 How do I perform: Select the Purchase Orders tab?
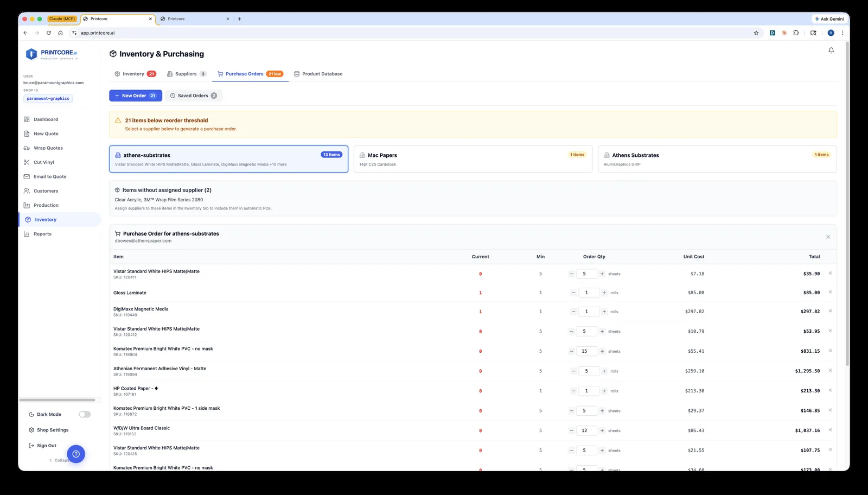coord(250,74)
